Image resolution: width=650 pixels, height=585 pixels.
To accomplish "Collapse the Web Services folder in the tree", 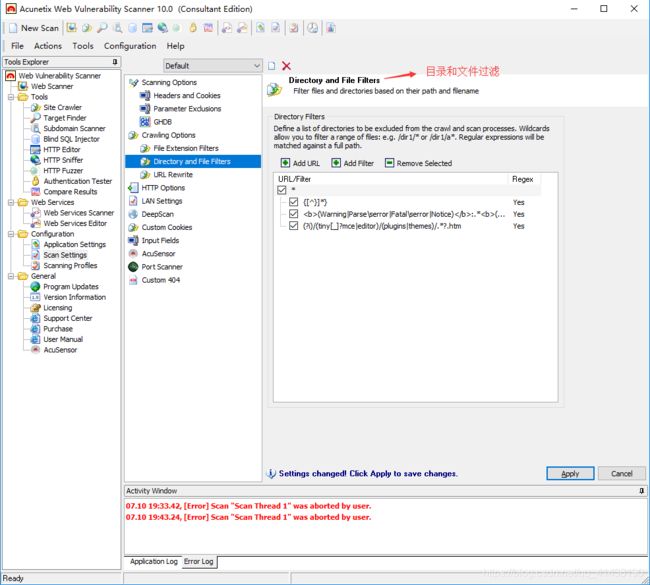I will pyautogui.click(x=11, y=202).
